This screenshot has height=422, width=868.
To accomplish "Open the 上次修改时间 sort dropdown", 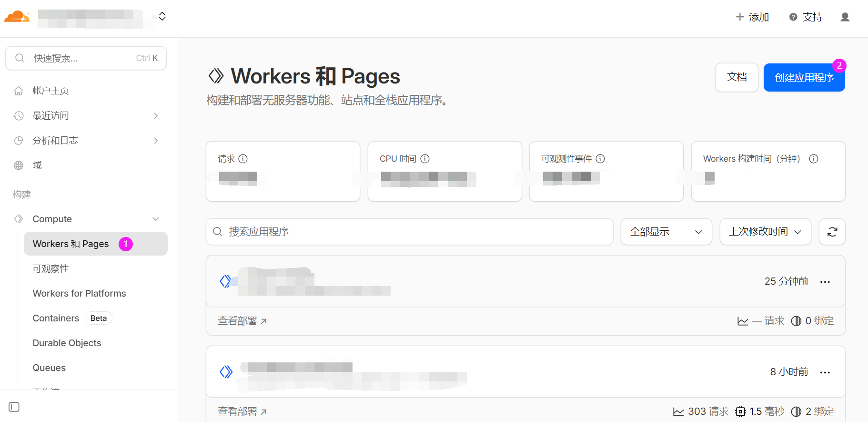I will tap(765, 232).
